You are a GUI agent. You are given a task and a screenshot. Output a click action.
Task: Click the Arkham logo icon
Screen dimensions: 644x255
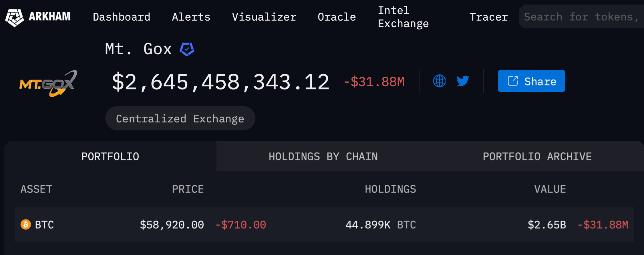point(14,17)
